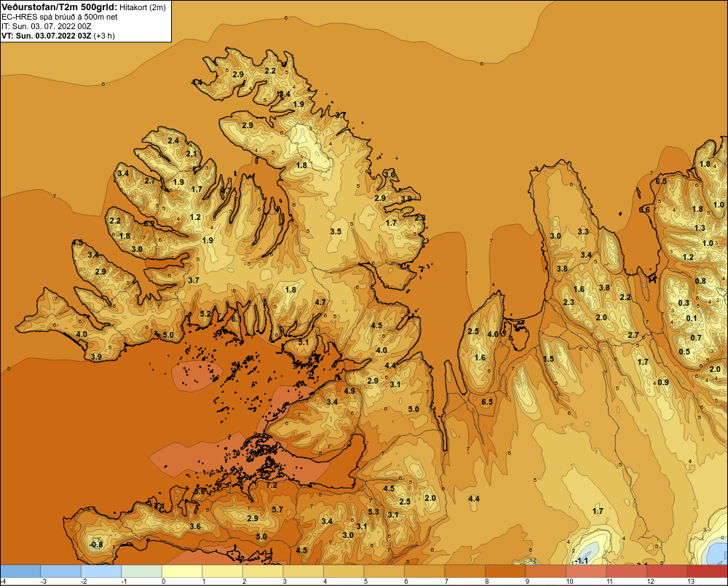Click the 4.9 temperature value on the map
The height and width of the screenshot is (586, 728).
pos(349,391)
